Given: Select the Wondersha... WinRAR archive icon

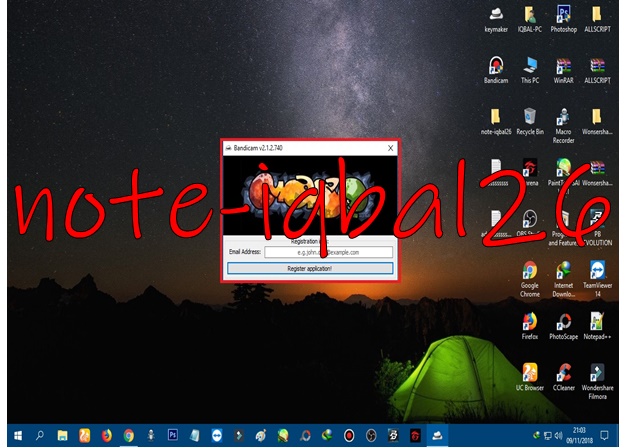Looking at the screenshot, I should pyautogui.click(x=597, y=172).
